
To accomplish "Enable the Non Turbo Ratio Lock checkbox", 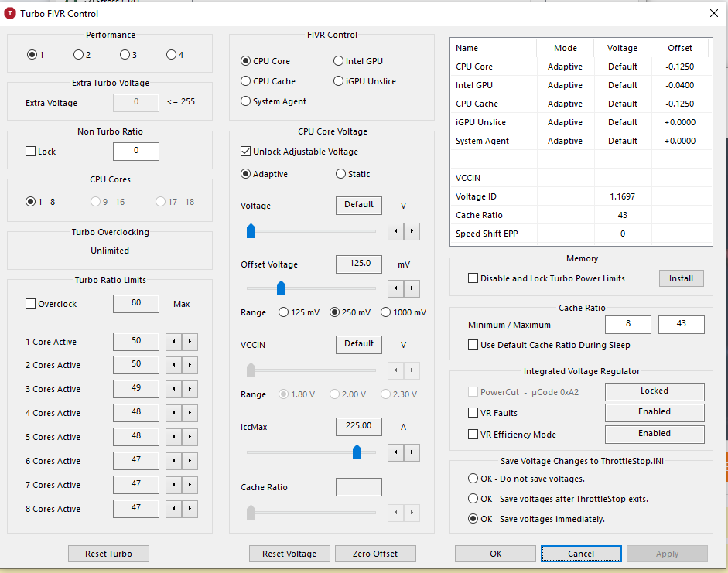I will [32, 152].
